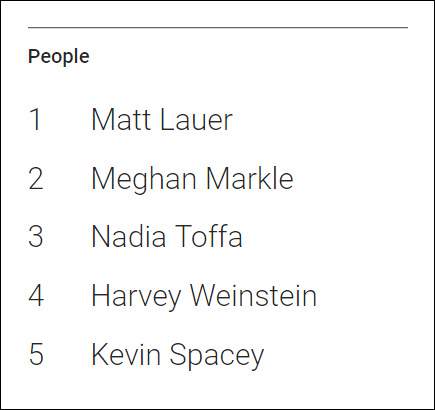Click rank number 3
This screenshot has width=435, height=410.
pos(36,236)
